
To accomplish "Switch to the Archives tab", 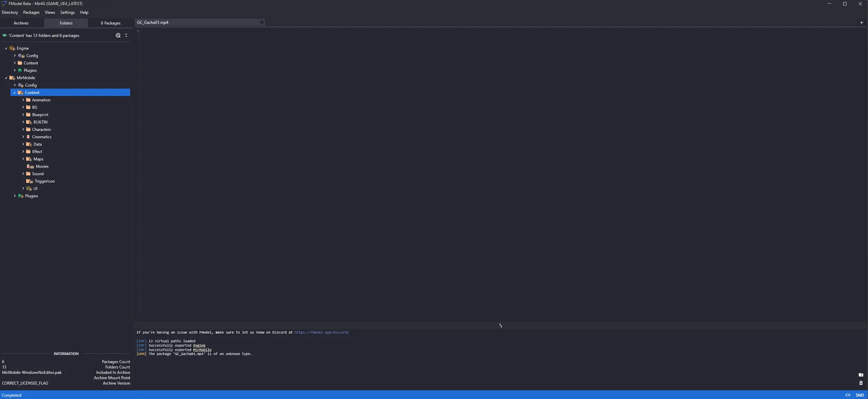I will 21,23.
